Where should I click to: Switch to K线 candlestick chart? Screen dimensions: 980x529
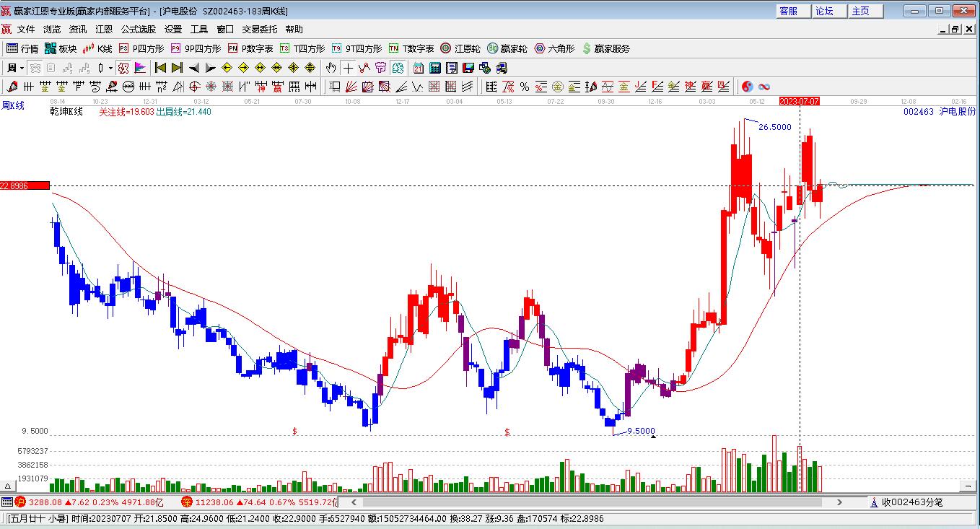click(97, 48)
